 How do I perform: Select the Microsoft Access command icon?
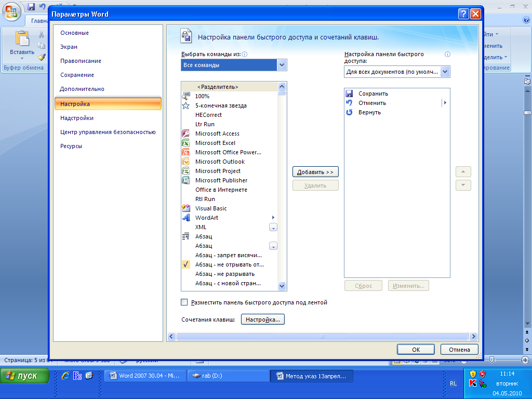186,134
